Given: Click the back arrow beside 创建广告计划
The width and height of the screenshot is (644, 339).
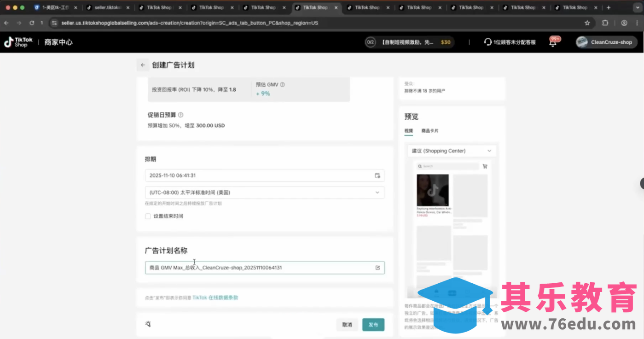Looking at the screenshot, I should click(x=143, y=65).
